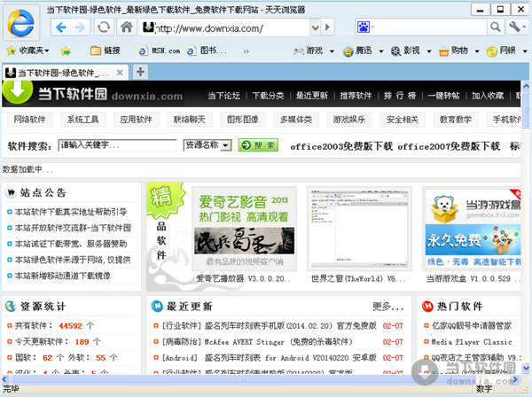Viewport: 532px width, 397px height.
Task: Open the 爱奇艺影音 thumbnail
Action: (x=245, y=229)
